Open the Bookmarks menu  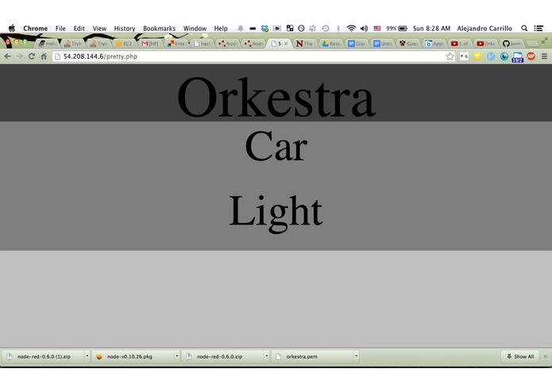159,28
